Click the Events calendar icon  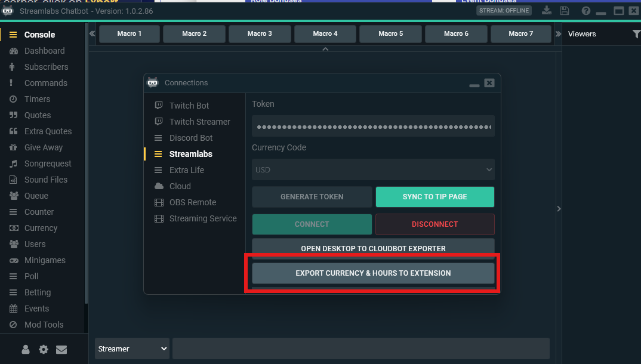(14, 309)
